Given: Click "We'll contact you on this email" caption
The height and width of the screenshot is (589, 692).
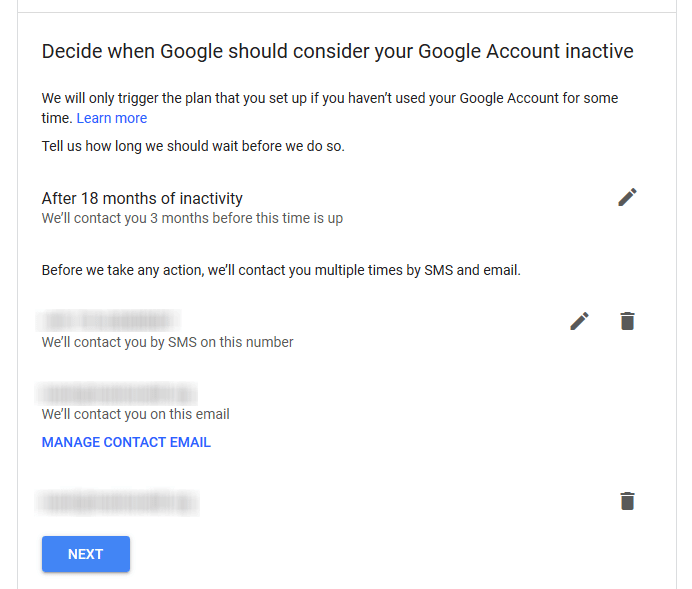Looking at the screenshot, I should (x=135, y=414).
